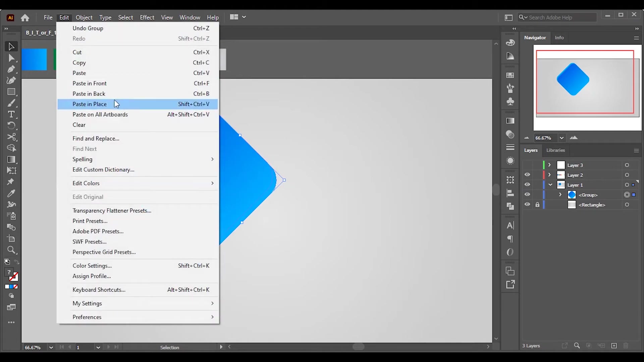The image size is (644, 362).
Task: Click Create New Layer button
Action: coord(614,346)
